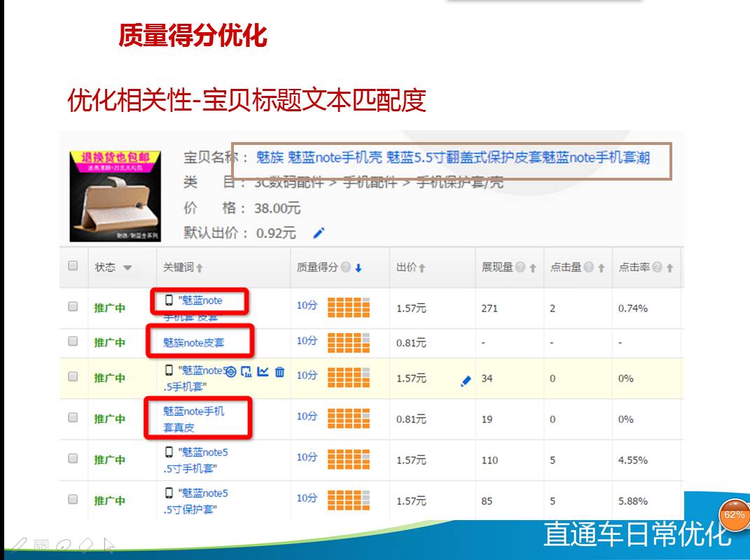Open the slide navigator icon in slideshow toolbar

coord(41,545)
